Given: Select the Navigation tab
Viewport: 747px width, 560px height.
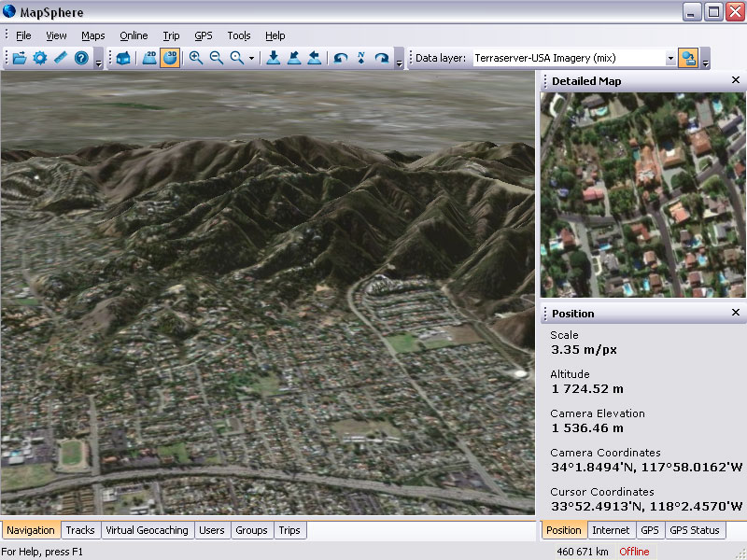Looking at the screenshot, I should pyautogui.click(x=31, y=530).
